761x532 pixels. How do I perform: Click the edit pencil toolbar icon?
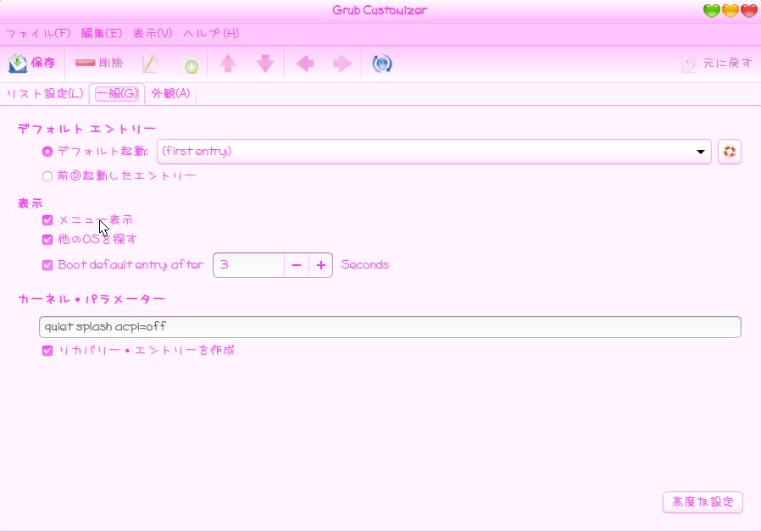pos(151,64)
